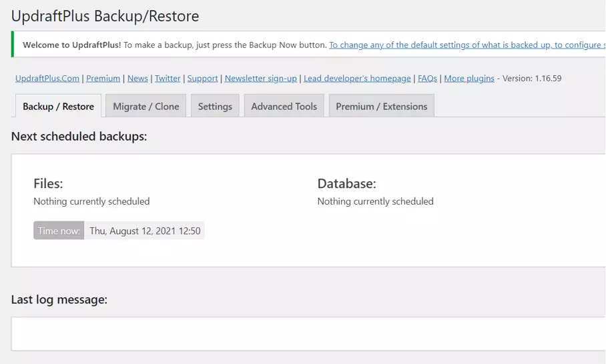This screenshot has height=364, width=606.
Task: Click the News link
Action: 137,79
